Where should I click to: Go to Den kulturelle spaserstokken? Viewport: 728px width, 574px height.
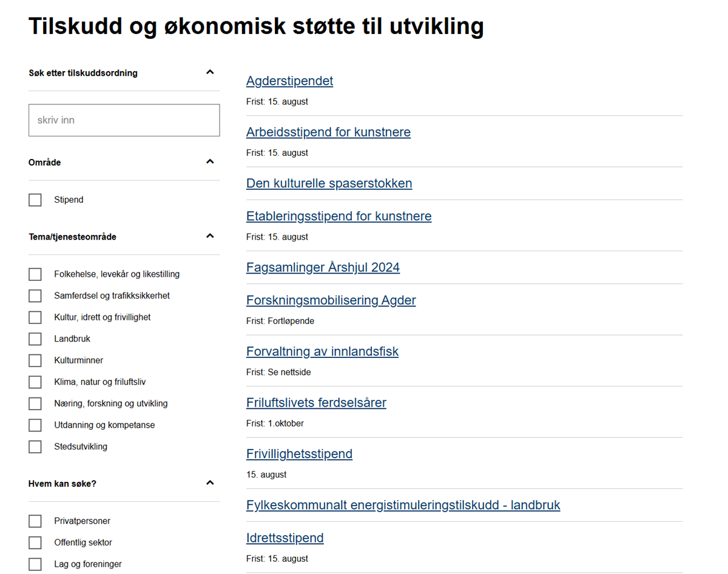pos(329,183)
